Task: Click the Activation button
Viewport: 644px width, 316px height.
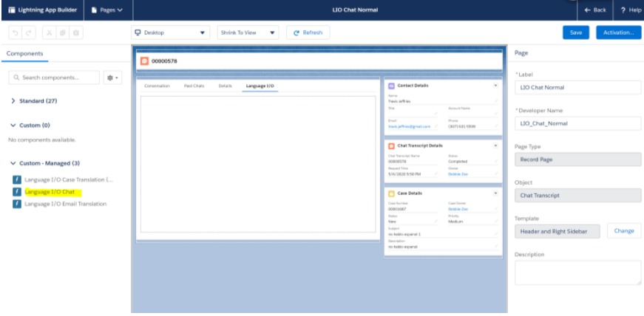Action: (618, 32)
